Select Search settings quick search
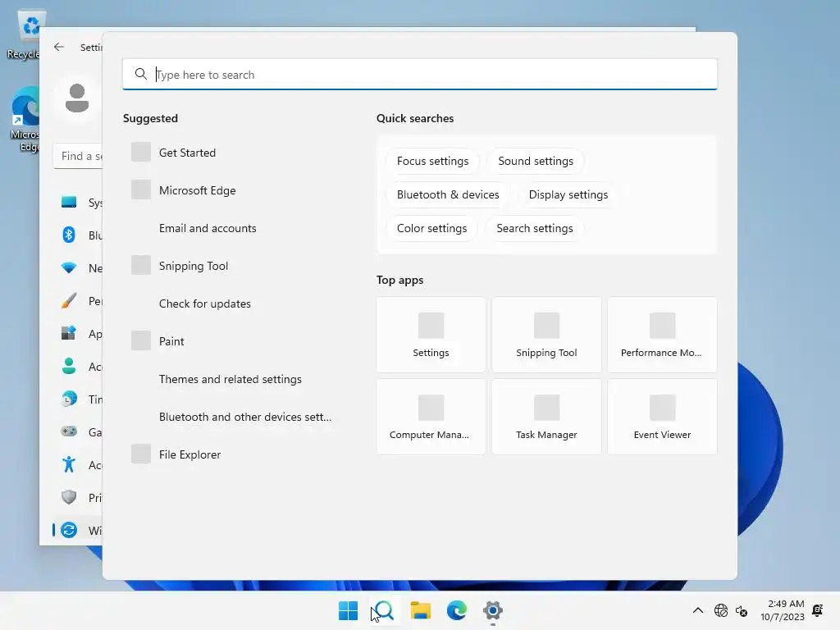 pyautogui.click(x=535, y=228)
